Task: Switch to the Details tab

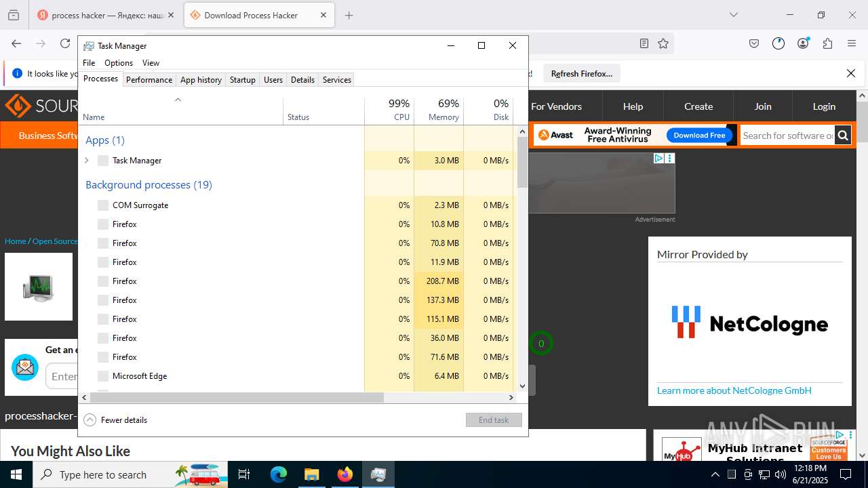Action: 302,80
